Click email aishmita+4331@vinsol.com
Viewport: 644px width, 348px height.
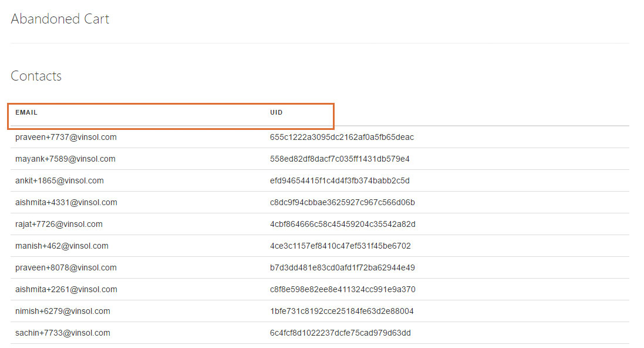pos(66,202)
